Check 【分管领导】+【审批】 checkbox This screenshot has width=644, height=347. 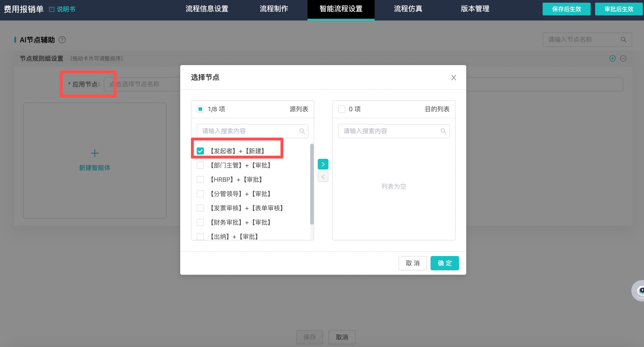point(200,194)
